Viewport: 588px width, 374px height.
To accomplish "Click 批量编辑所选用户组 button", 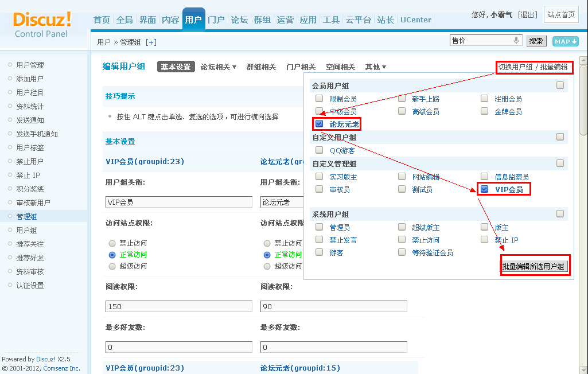I will (x=533, y=266).
